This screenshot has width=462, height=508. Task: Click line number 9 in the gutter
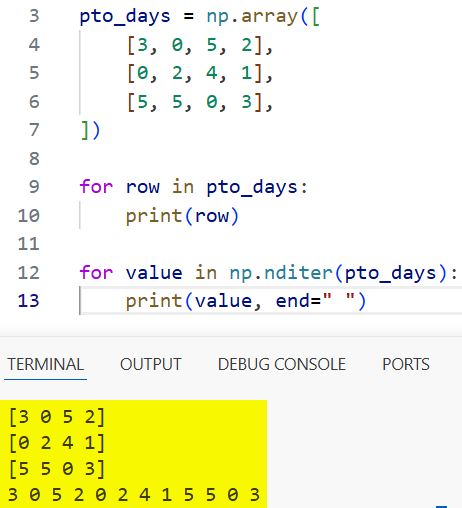34,187
